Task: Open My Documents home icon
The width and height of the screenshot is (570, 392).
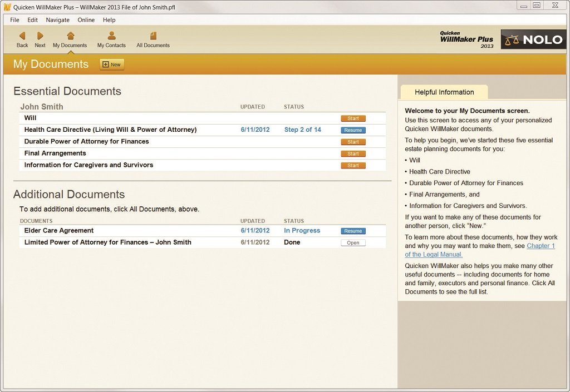Action: coord(70,36)
